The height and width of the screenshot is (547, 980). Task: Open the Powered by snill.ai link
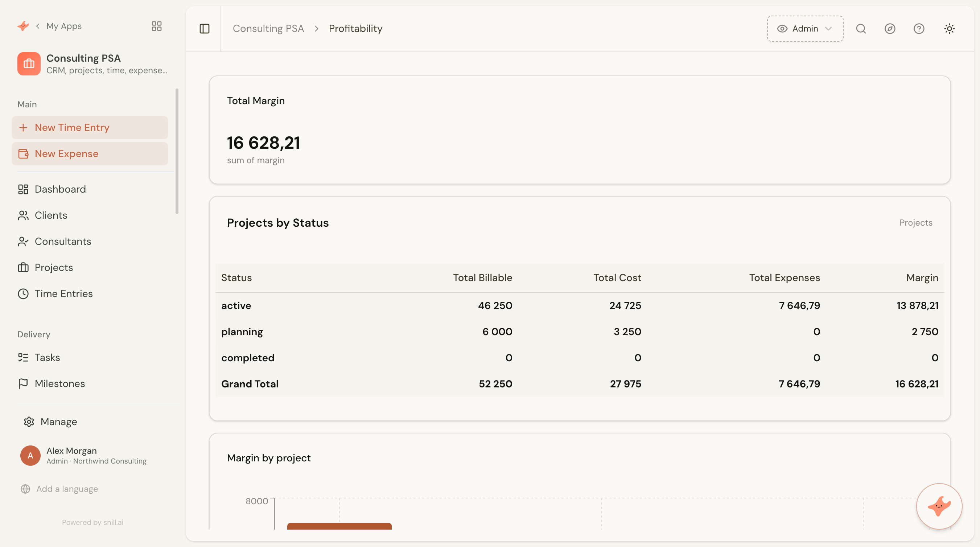pyautogui.click(x=92, y=522)
